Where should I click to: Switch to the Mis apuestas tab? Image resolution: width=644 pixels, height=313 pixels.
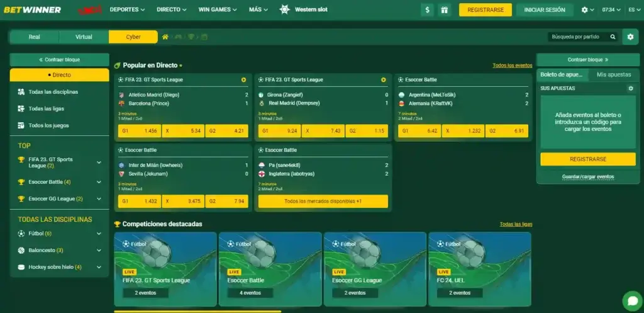613,74
